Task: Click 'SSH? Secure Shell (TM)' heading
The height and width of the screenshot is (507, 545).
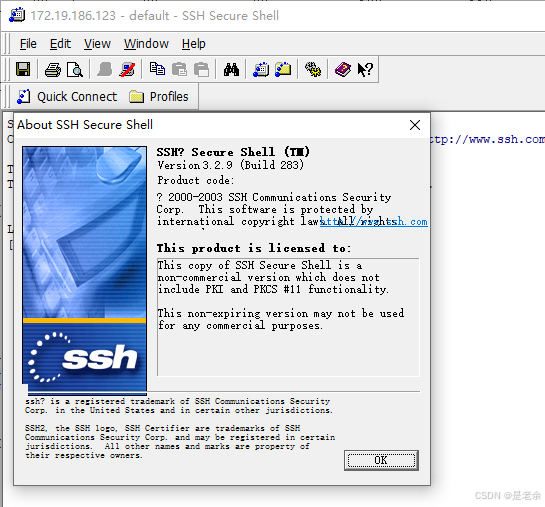Action: [233, 152]
